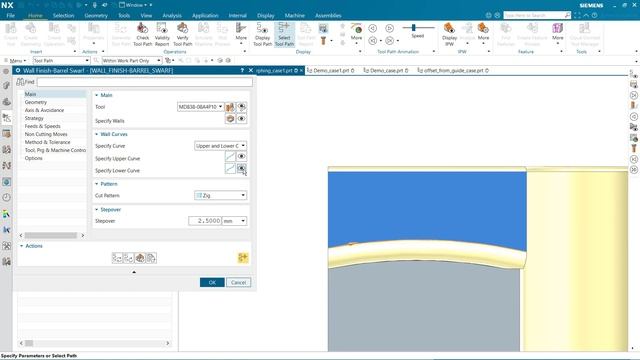Switch to offset_from_guide_case.prt tab
The height and width of the screenshot is (360, 640).
pos(453,71)
